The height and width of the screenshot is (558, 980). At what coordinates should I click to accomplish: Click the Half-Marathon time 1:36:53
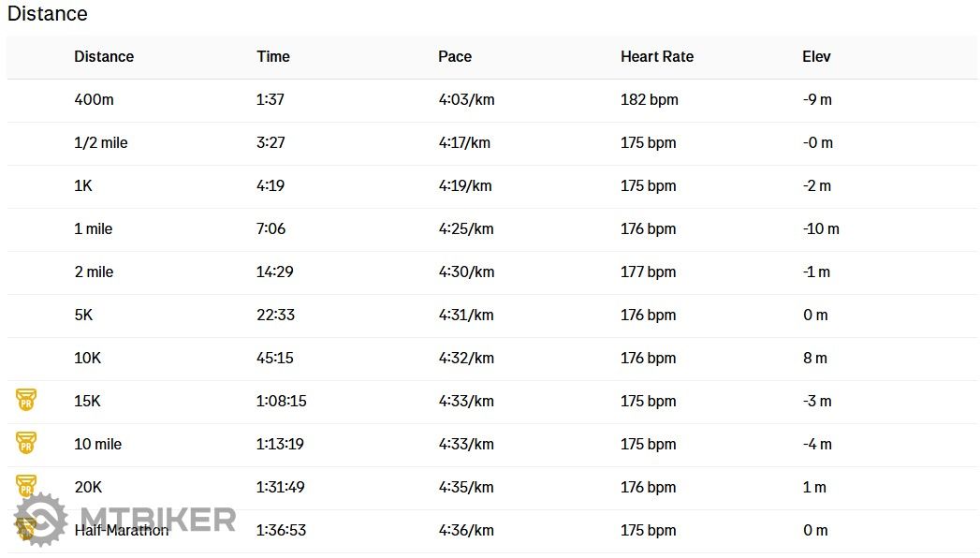(x=281, y=530)
